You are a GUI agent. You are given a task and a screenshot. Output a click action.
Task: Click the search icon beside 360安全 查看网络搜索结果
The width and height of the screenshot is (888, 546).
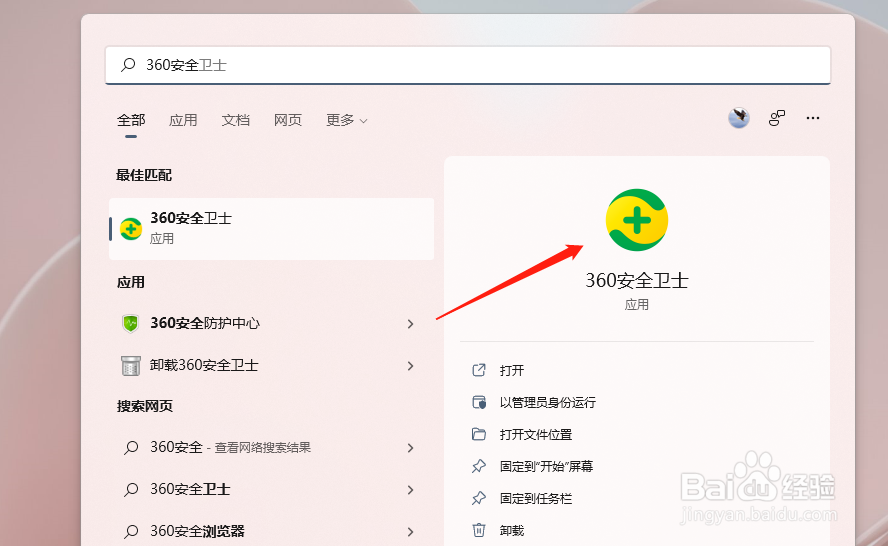tap(131, 447)
